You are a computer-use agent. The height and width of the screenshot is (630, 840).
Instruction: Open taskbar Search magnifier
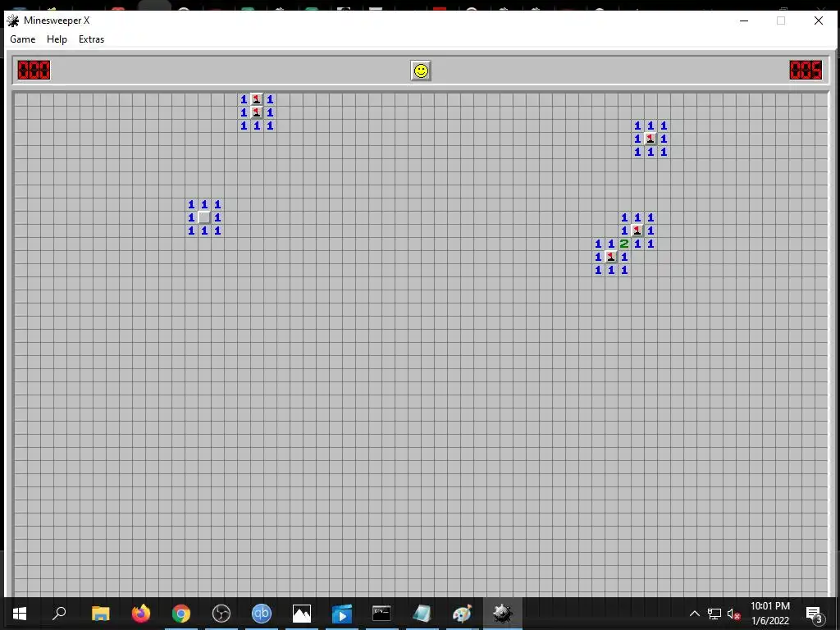coord(59,614)
